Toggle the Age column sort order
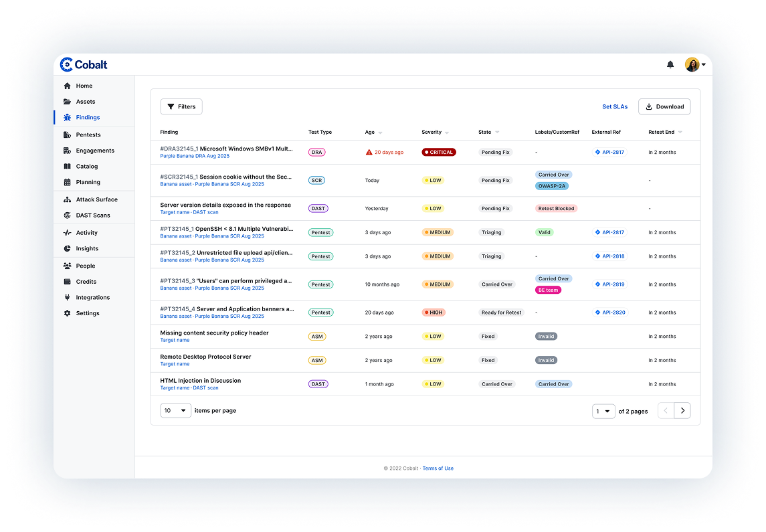 379,132
